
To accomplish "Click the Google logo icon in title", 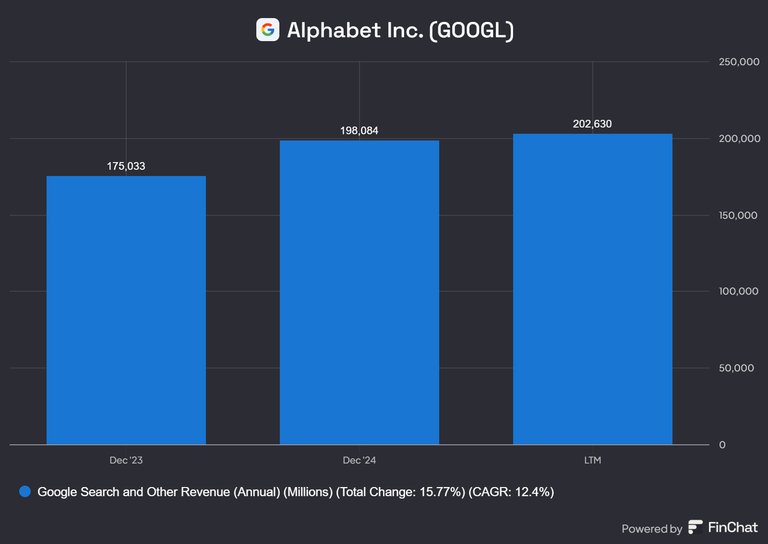I will point(267,30).
